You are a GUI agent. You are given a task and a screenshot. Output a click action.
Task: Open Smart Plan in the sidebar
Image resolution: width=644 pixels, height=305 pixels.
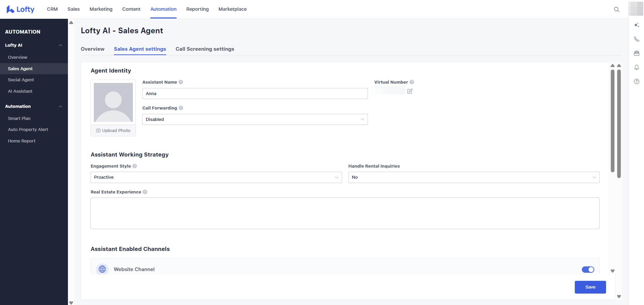tap(19, 119)
